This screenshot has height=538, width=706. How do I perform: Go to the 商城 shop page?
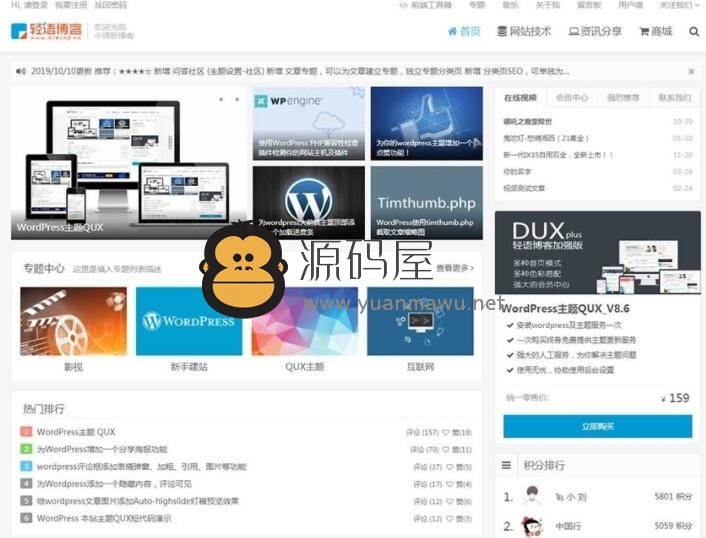point(656,32)
